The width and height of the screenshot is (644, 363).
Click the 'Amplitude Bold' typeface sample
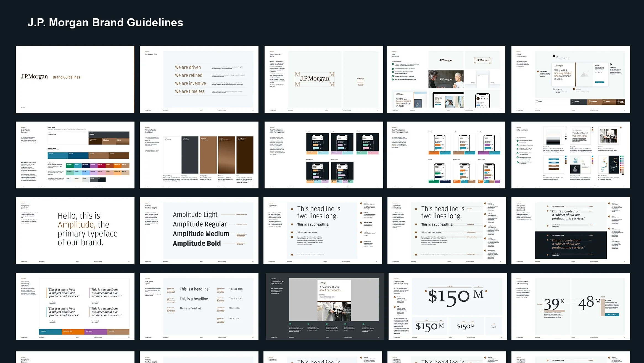(x=197, y=243)
